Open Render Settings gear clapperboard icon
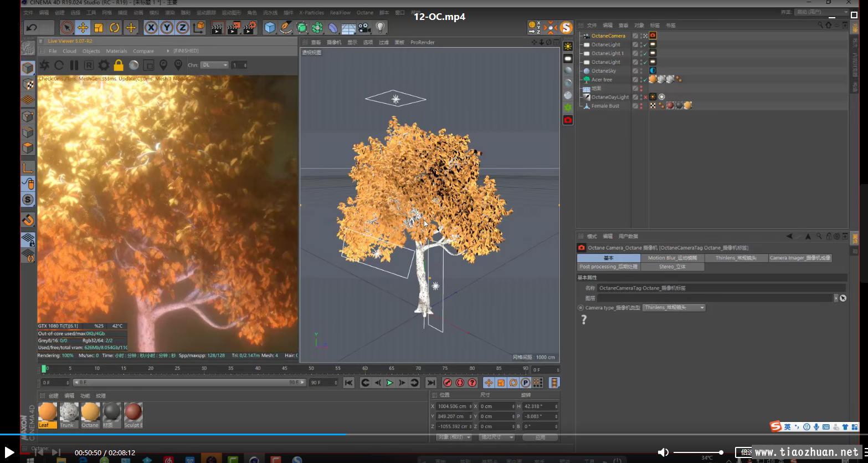Image resolution: width=868 pixels, height=463 pixels. pos(250,27)
